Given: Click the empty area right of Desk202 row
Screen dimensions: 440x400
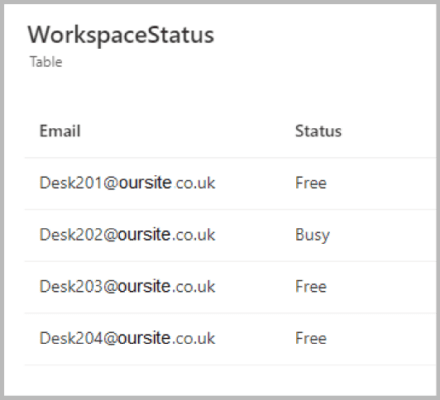Looking at the screenshot, I should (x=383, y=235).
